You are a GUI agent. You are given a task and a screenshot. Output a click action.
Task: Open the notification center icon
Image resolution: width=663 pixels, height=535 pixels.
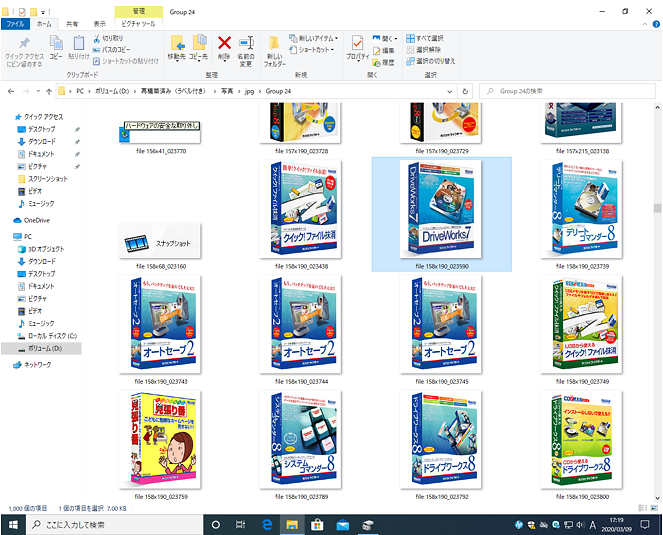[645, 525]
